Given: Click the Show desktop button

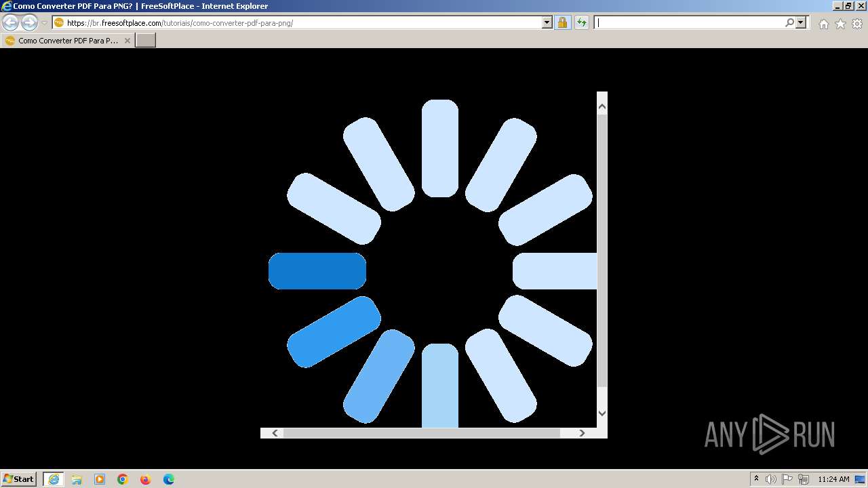Looking at the screenshot, I should coord(861,479).
